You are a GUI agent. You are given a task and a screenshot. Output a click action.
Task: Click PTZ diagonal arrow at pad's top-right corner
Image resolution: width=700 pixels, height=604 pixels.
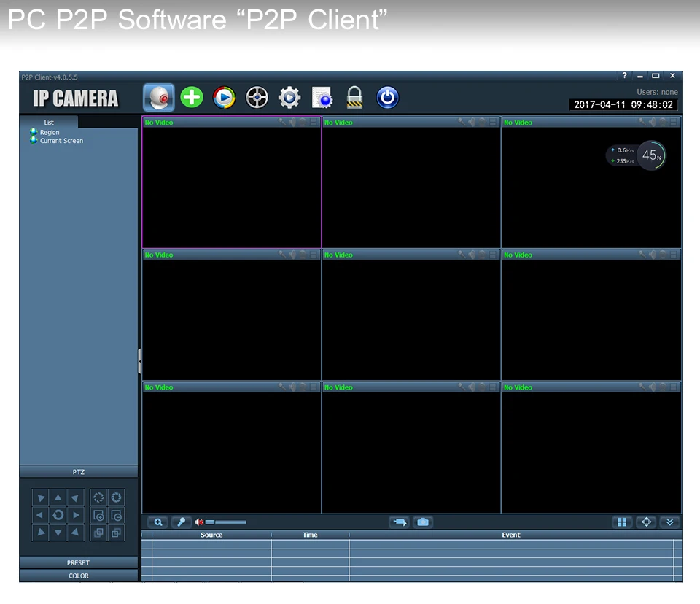(76, 497)
